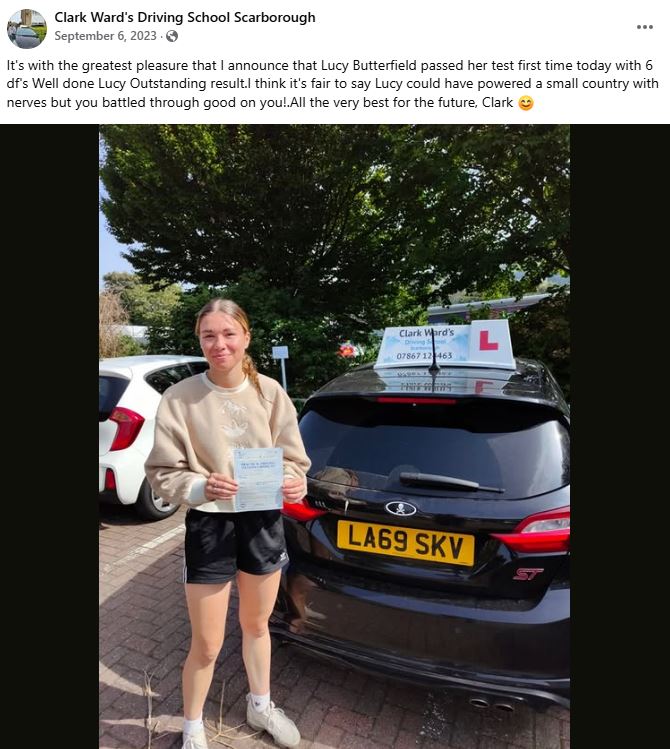Screen dimensions: 670x749
Task: Click the black area left of photo
Action: 50,437
